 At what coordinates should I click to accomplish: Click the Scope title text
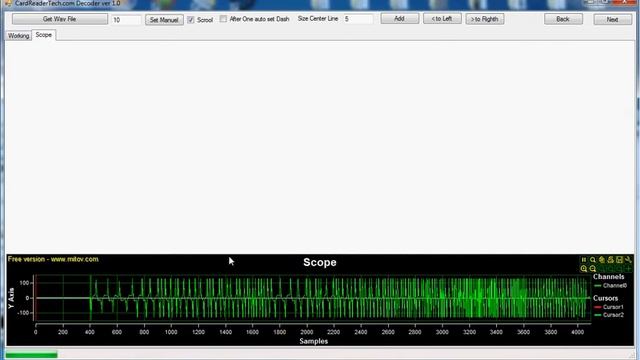coord(320,262)
